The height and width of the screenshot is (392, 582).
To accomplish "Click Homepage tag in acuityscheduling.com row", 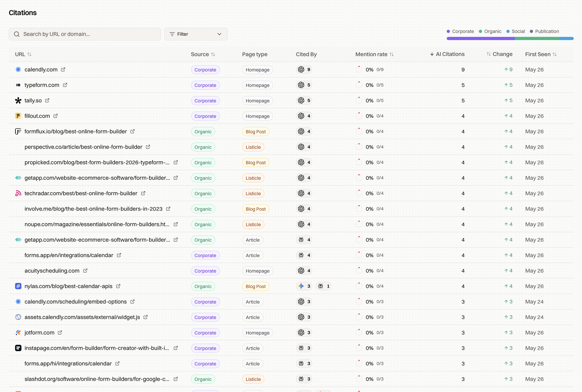I will (257, 271).
